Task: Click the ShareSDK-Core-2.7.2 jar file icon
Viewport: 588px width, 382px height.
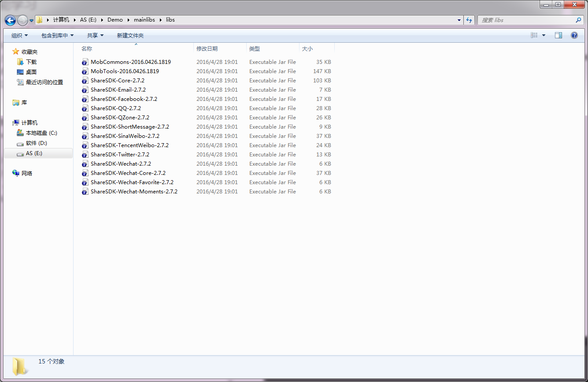Action: click(x=85, y=81)
